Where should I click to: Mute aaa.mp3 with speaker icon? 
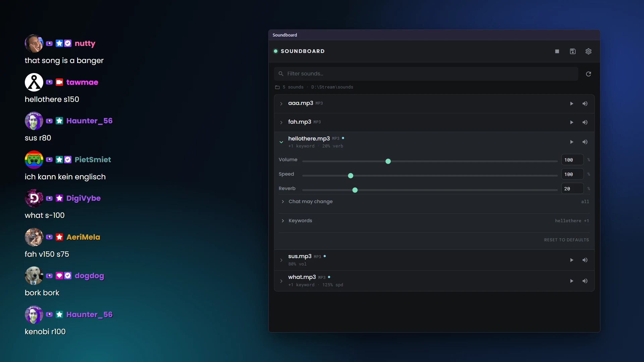(x=585, y=104)
